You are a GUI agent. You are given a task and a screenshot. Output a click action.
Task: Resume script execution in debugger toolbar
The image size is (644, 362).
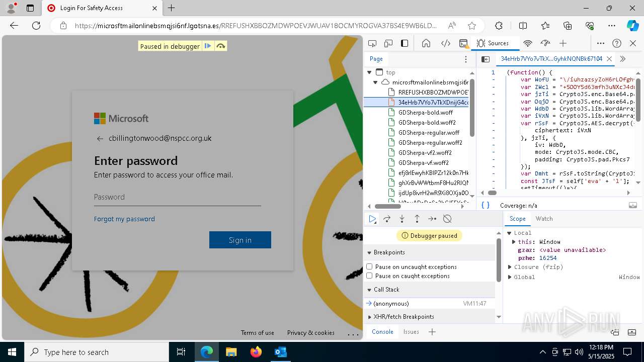tap(372, 219)
